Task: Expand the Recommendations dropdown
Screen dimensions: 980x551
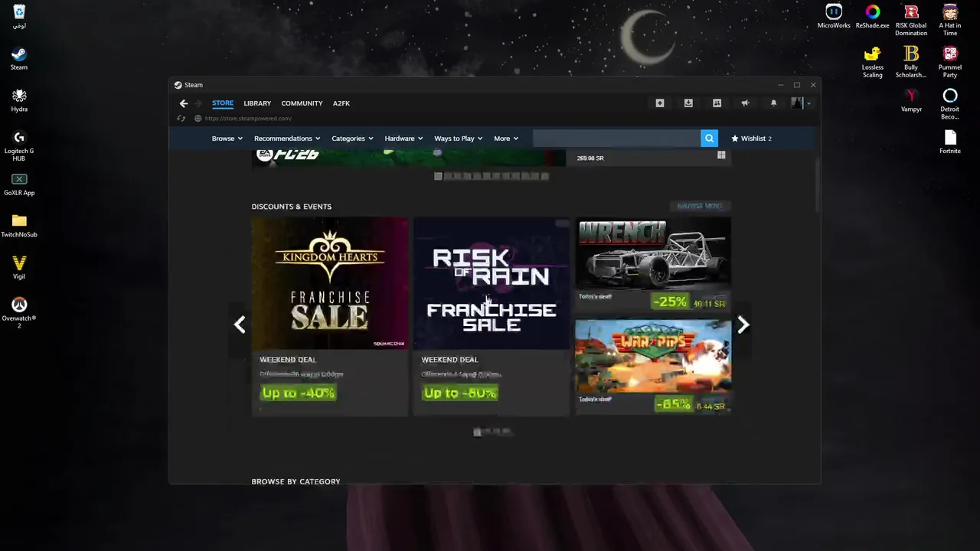Action: 288,139
